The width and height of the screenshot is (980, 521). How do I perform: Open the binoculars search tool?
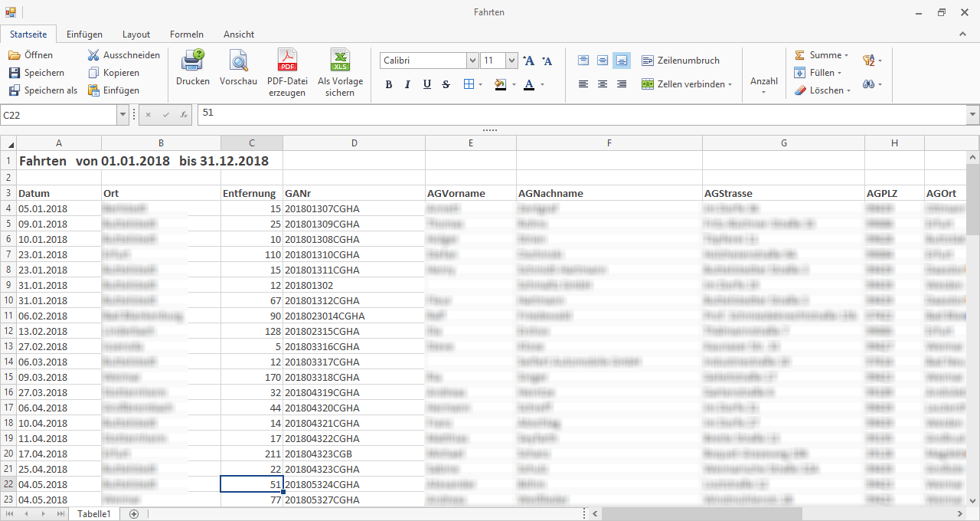pos(871,84)
